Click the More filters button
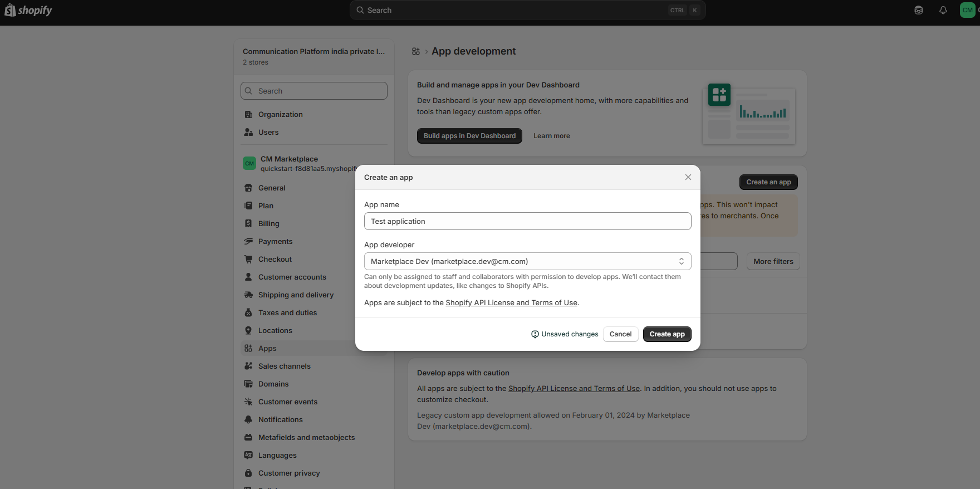 point(773,261)
